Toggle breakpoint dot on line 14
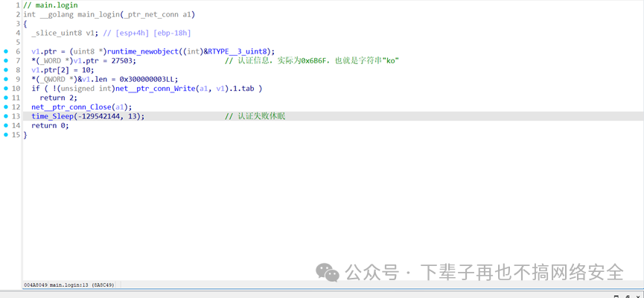 coord(6,125)
